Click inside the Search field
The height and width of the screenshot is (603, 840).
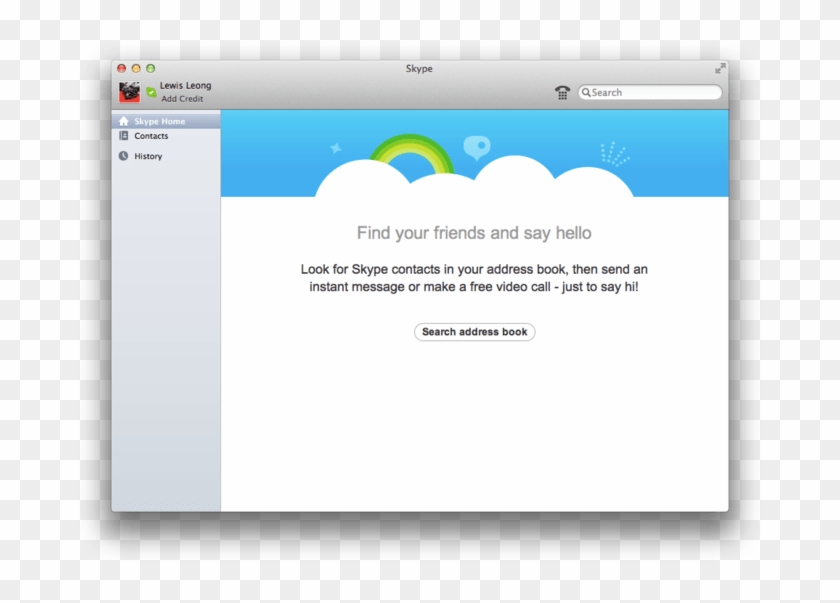coord(650,91)
